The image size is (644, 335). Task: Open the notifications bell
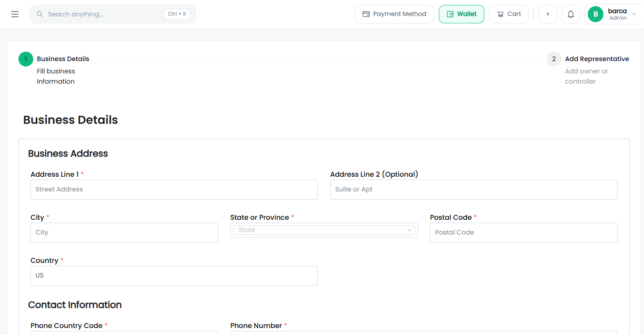(x=571, y=14)
